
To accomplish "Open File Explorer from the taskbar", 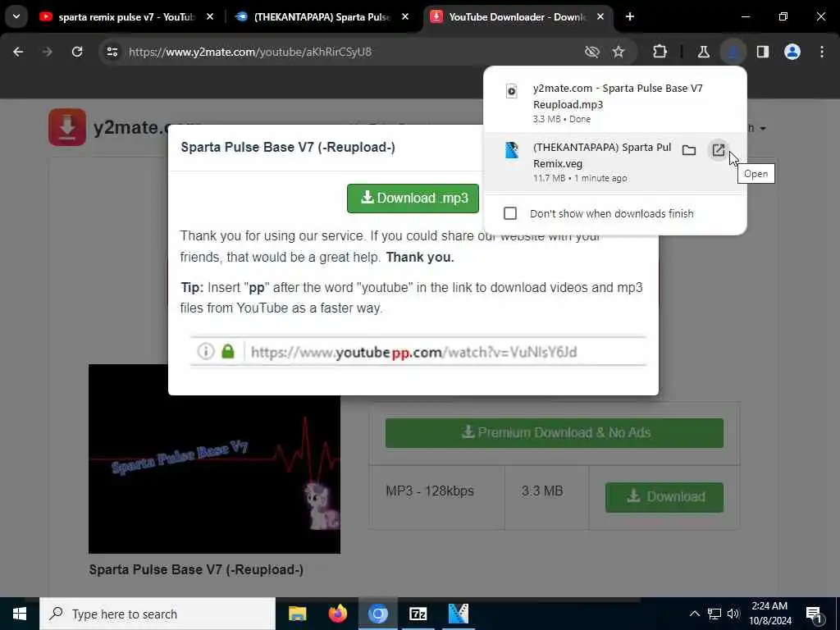I will click(297, 614).
